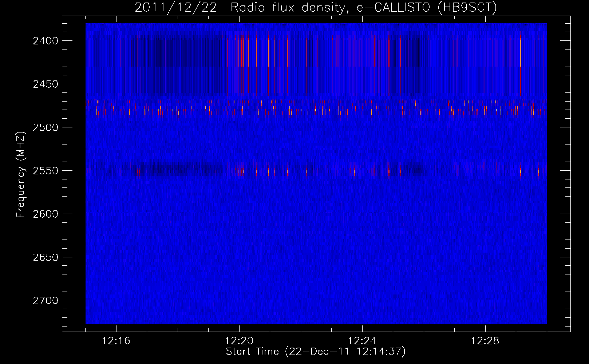Click the 'e-CALLISTO (HB9SCT)' title text

click(x=426, y=8)
